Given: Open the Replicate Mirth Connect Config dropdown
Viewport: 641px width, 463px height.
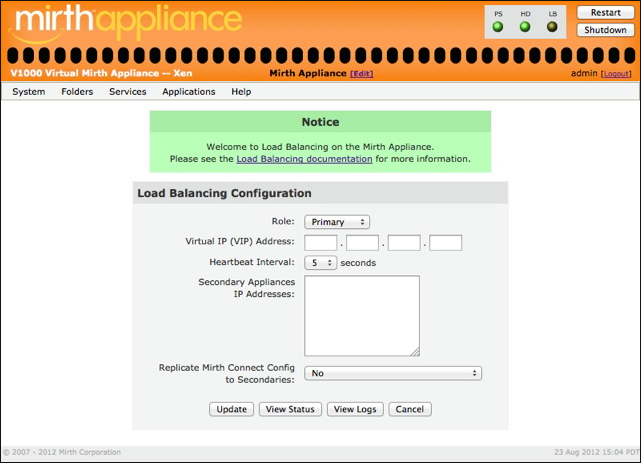Looking at the screenshot, I should 393,373.
